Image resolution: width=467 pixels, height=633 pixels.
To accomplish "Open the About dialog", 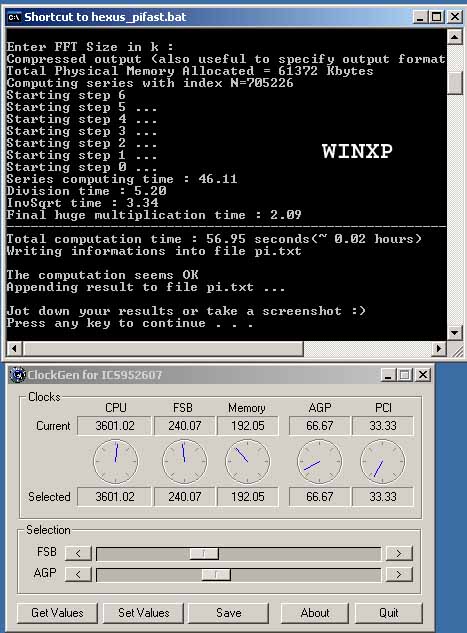I will coord(314,613).
